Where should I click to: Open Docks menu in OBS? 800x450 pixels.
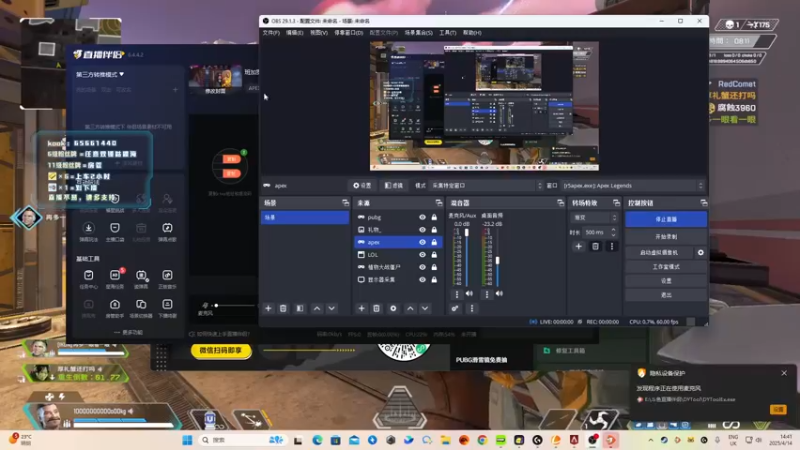[348, 33]
